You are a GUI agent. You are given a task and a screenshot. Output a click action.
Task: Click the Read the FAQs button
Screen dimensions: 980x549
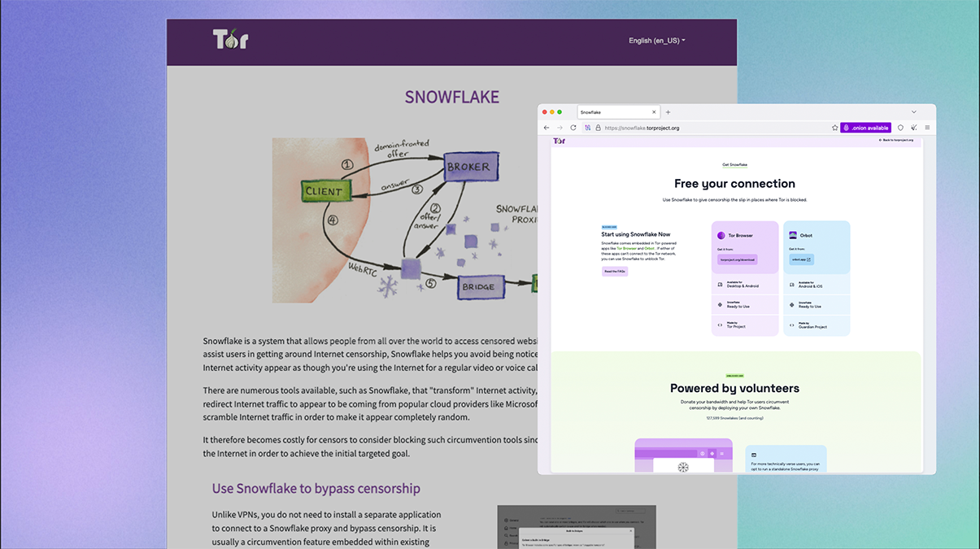point(615,272)
